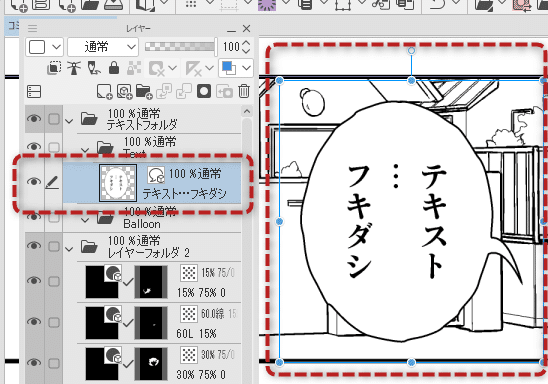The height and width of the screenshot is (384, 548).
Task: Set as draft layer icon
Action: coord(94,68)
